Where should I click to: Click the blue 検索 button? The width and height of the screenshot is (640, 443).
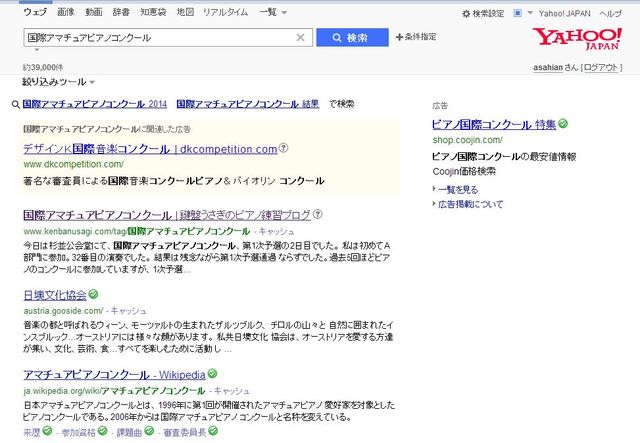point(352,38)
